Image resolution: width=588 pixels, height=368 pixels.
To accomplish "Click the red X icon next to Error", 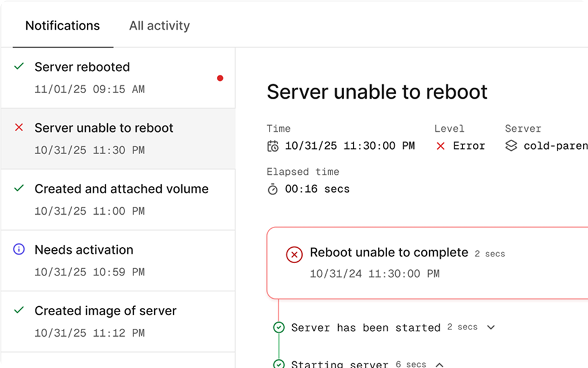I will coord(440,146).
